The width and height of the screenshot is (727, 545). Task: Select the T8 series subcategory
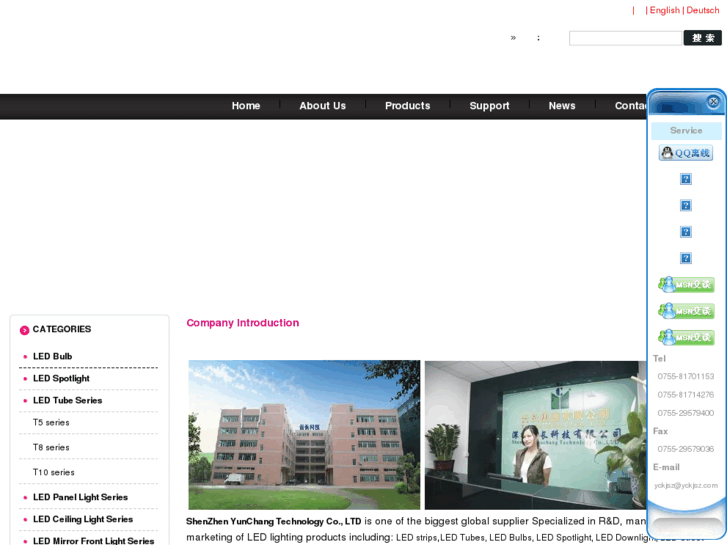click(51, 448)
